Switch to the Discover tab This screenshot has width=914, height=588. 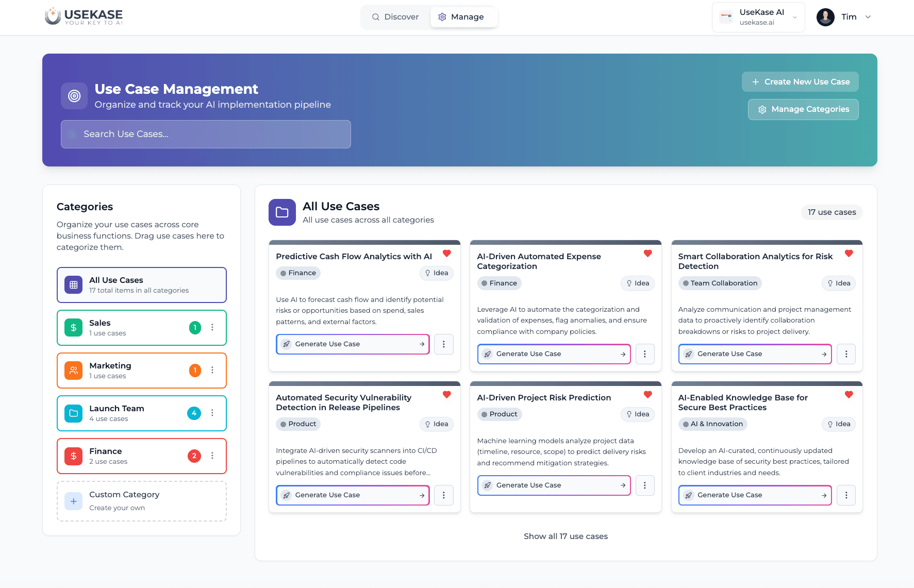click(x=395, y=17)
